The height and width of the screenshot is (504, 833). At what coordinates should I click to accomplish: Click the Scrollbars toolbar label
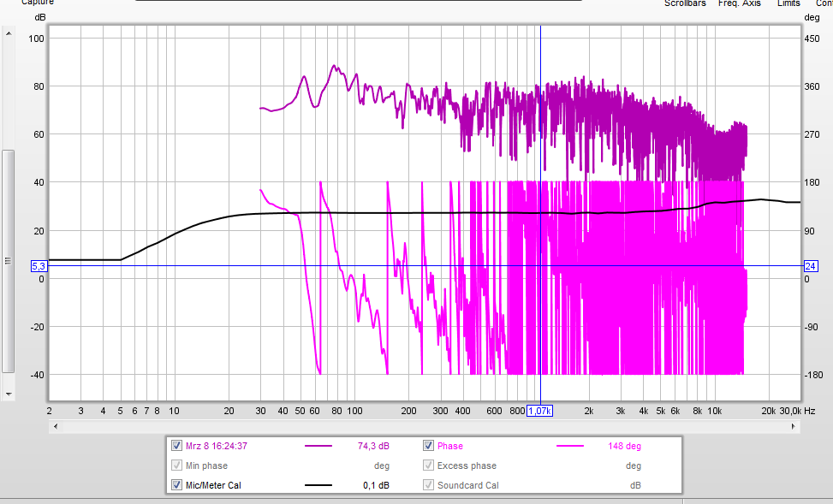(685, 3)
